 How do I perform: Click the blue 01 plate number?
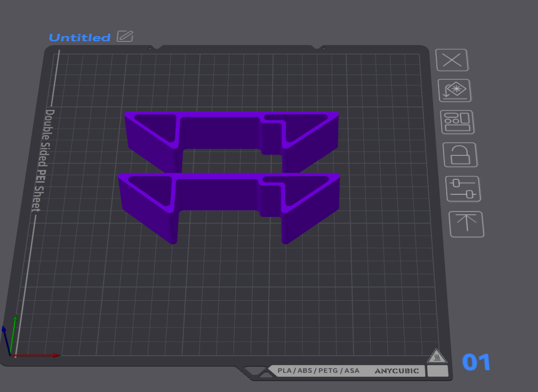click(476, 362)
